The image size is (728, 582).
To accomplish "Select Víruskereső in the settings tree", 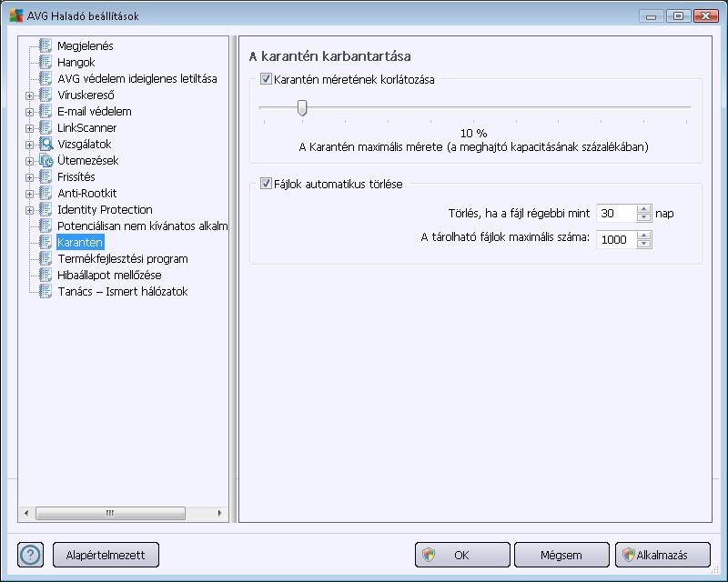I will 86,95.
